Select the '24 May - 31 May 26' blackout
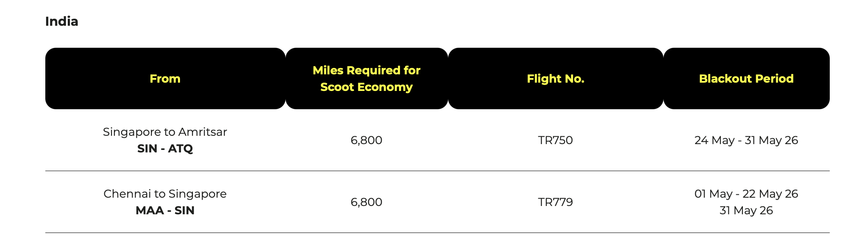Viewport: 868px width, 250px height. [746, 140]
